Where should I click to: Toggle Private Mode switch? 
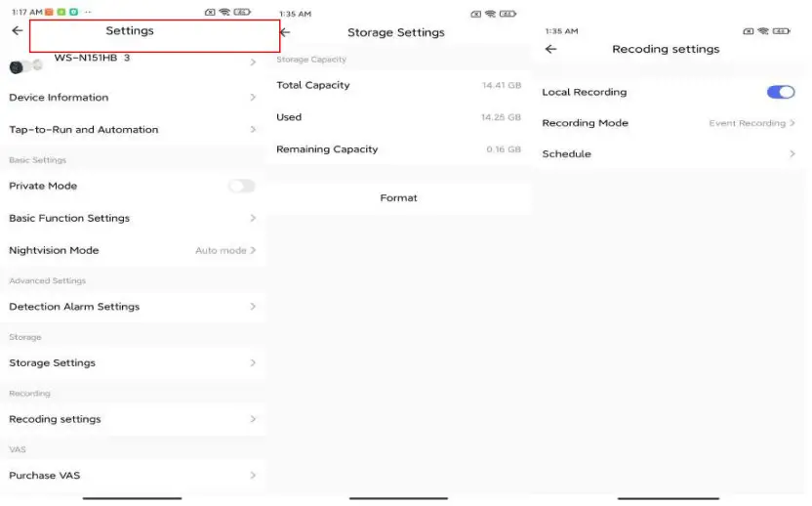pos(242,186)
